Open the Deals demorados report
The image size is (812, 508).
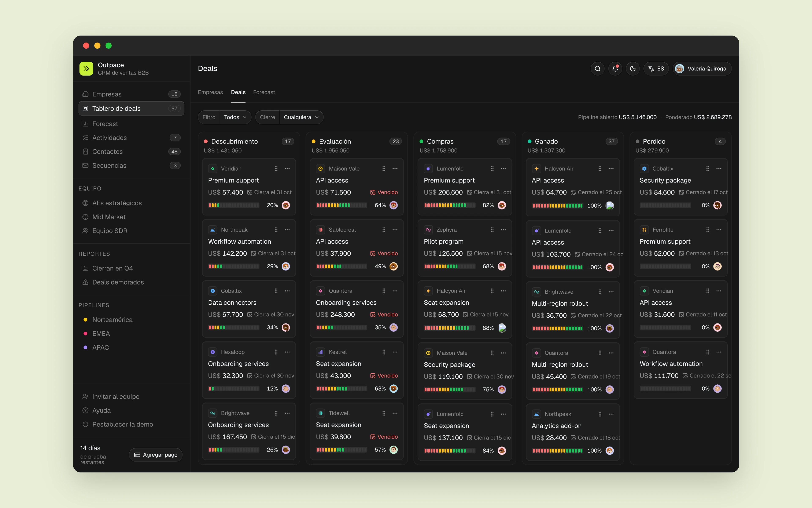(x=131, y=282)
